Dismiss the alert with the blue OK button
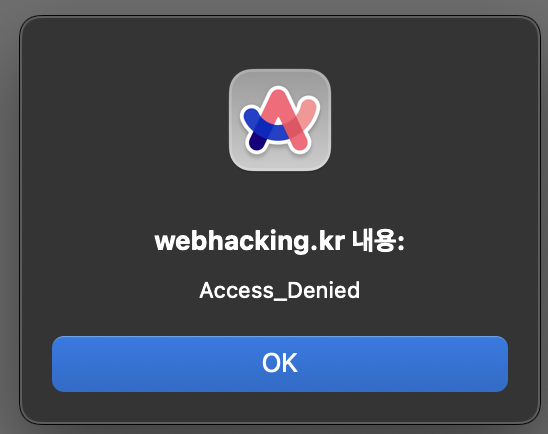 280,364
